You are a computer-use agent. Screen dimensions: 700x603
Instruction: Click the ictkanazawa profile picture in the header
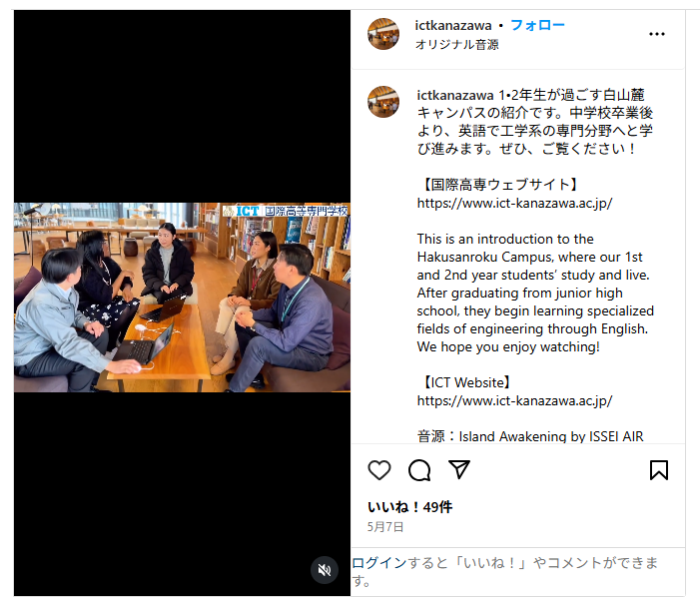tap(383, 34)
